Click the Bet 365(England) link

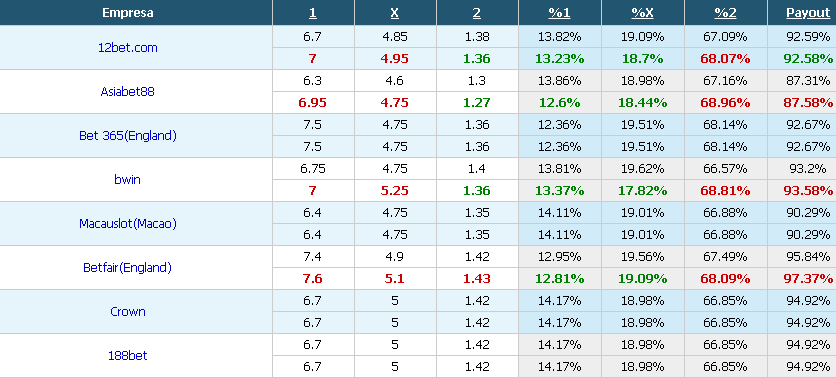[127, 135]
